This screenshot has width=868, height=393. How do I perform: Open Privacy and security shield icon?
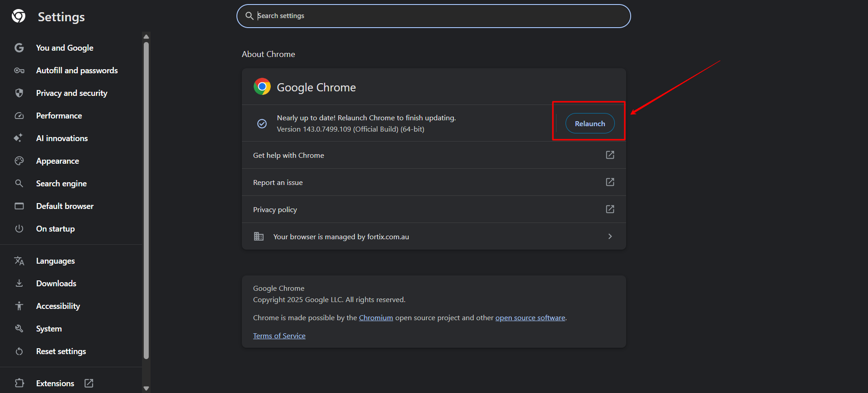point(19,93)
